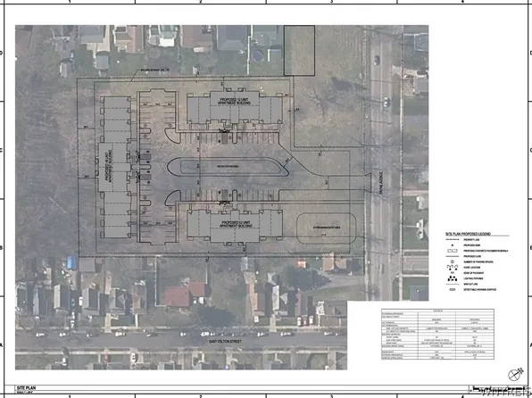Click the storm management area outline

coord(326,228)
